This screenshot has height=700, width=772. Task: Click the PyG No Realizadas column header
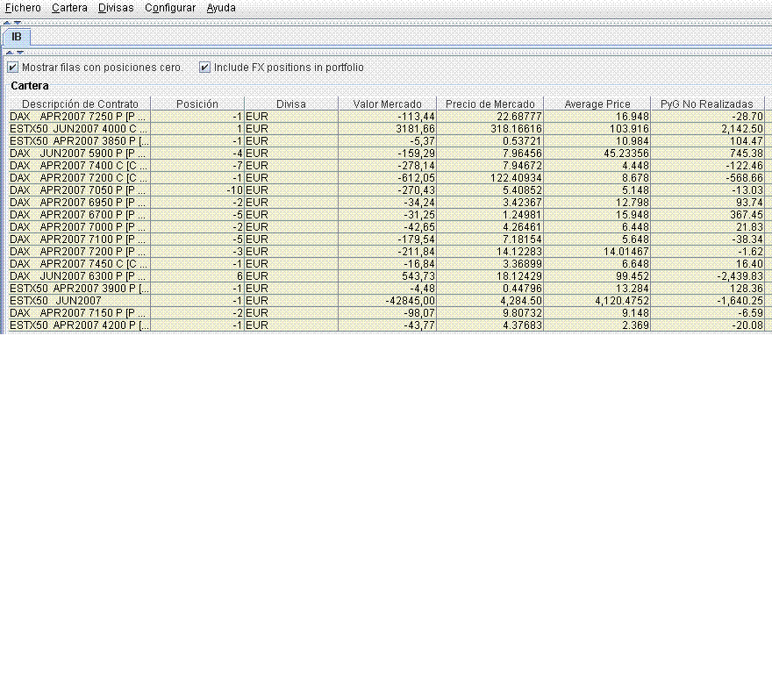706,104
